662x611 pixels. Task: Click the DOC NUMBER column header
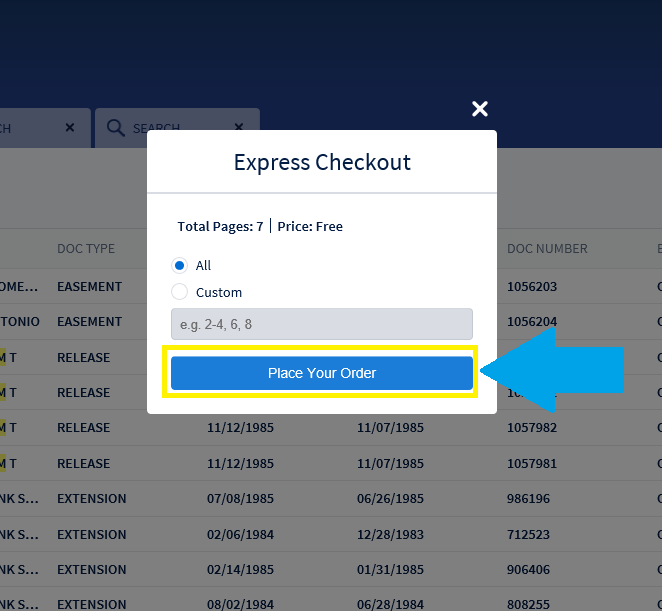point(547,248)
